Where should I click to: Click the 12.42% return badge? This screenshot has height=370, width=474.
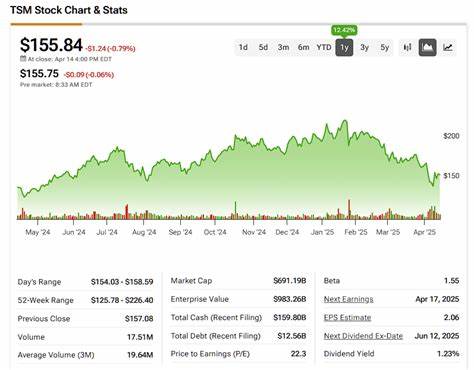point(344,30)
